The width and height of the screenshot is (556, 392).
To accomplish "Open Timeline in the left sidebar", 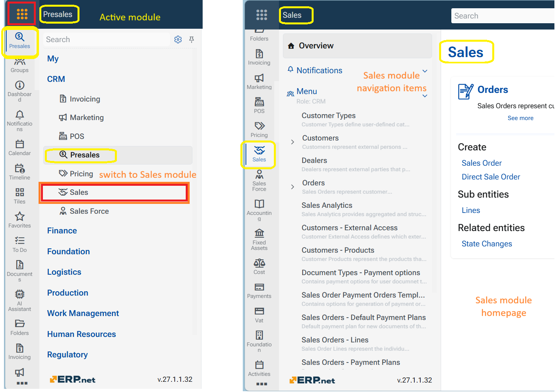I will coord(20,172).
